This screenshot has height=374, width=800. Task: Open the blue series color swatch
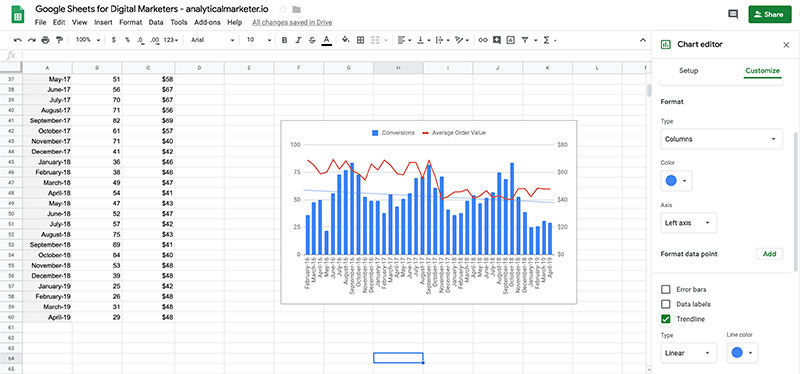click(x=676, y=181)
